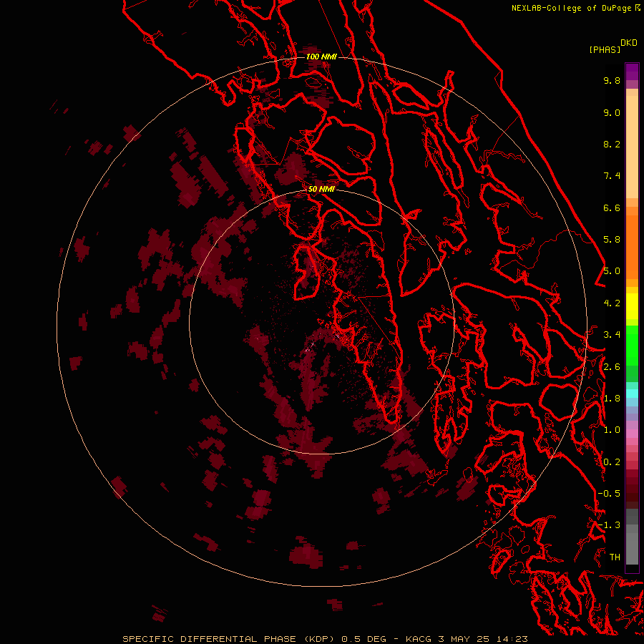The height and width of the screenshot is (644, 644).
Task: Click the 0.2 value on color scale
Action: click(x=612, y=462)
